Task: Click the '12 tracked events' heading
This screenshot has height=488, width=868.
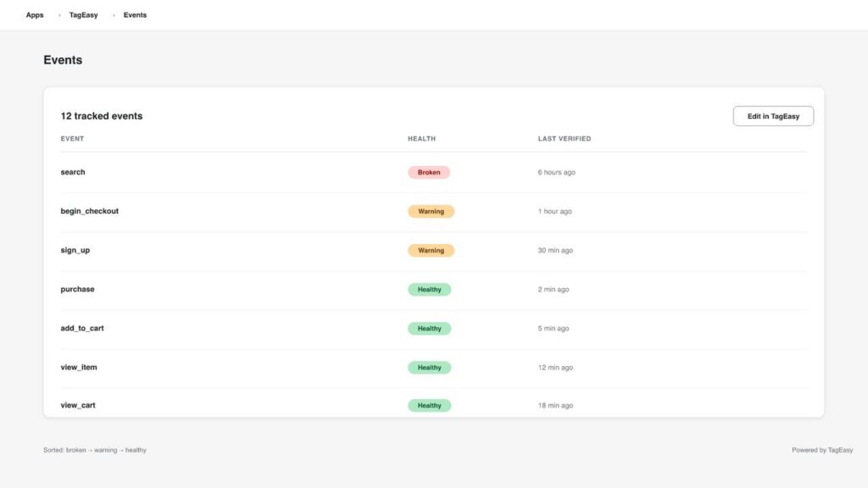Action: tap(102, 115)
